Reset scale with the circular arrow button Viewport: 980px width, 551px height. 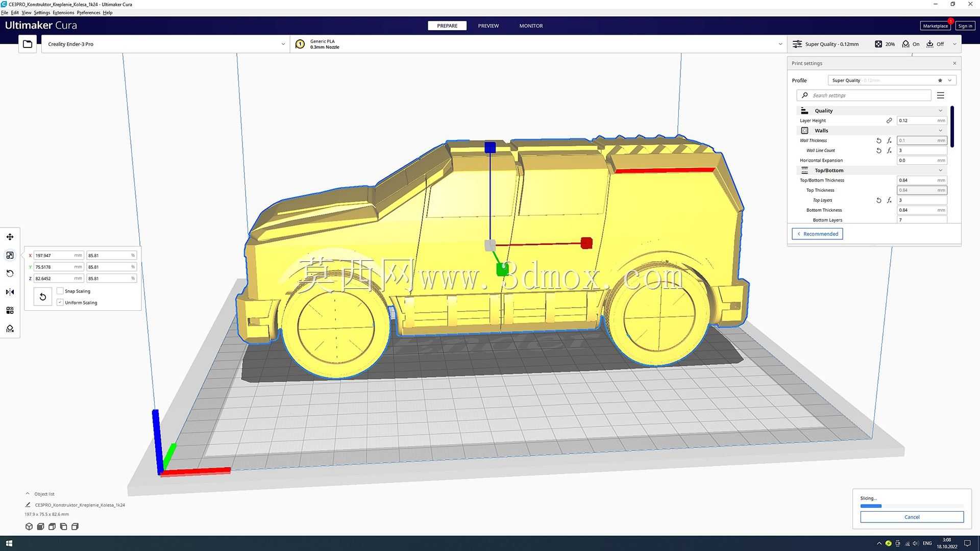(x=43, y=296)
